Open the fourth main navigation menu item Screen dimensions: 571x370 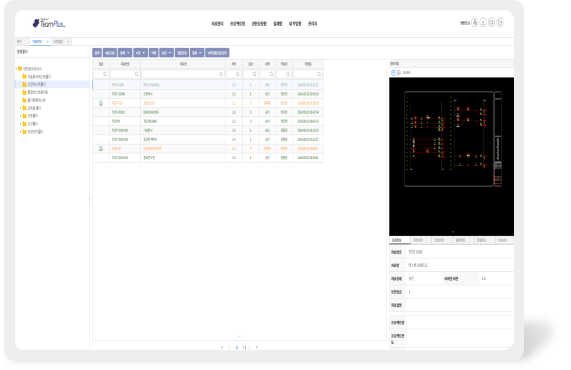(x=278, y=24)
